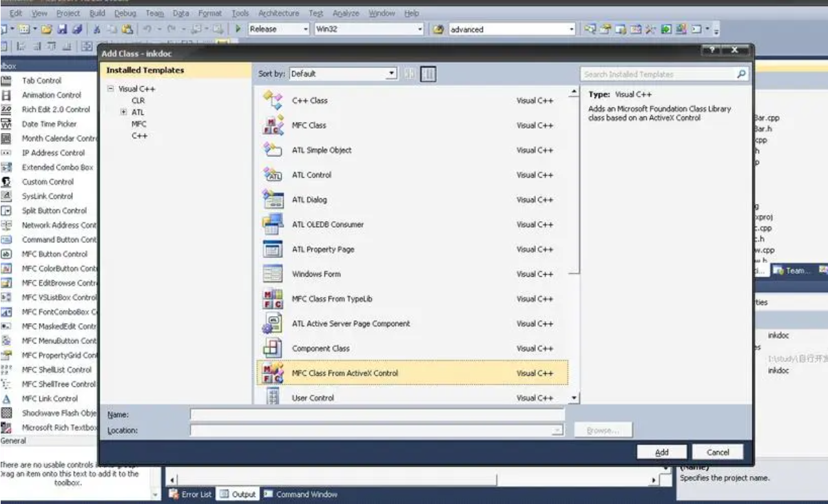Click the ATL OLEDB Consumer template icon
828x504 pixels.
(x=273, y=224)
